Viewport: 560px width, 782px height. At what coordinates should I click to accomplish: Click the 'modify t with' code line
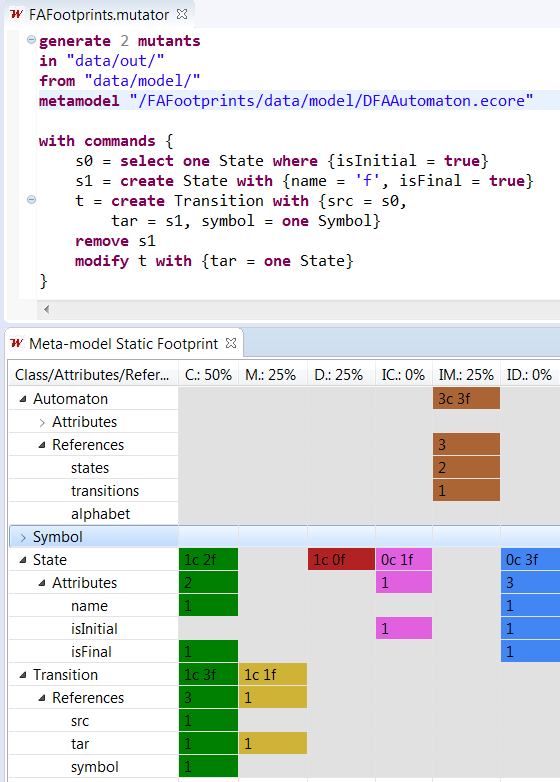coord(214,261)
